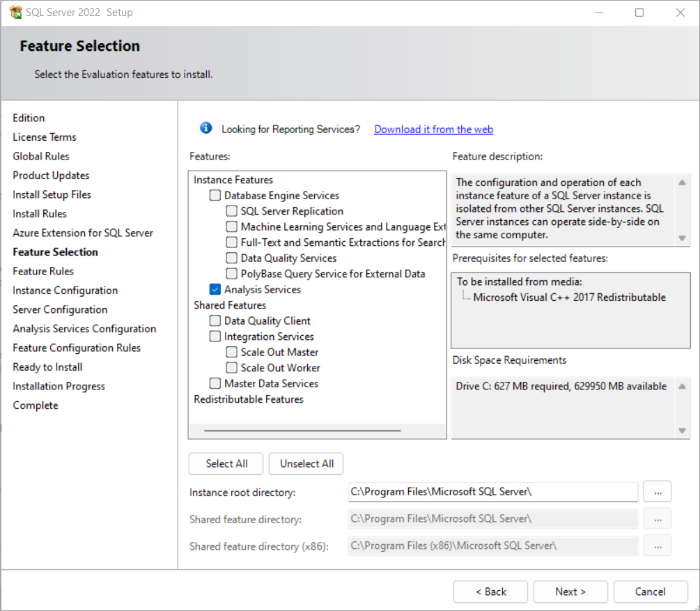Viewport: 700px width, 611px height.
Task: Uncheck Analysis Services
Action: coord(215,289)
